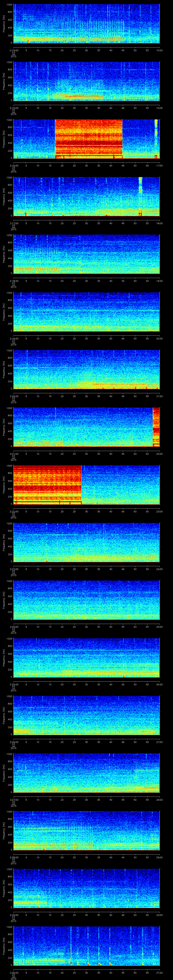Click 'Frequency (Hz)' axis label of 2:14:00 panel
This screenshot has width=173, height=980.
coord(4,24)
